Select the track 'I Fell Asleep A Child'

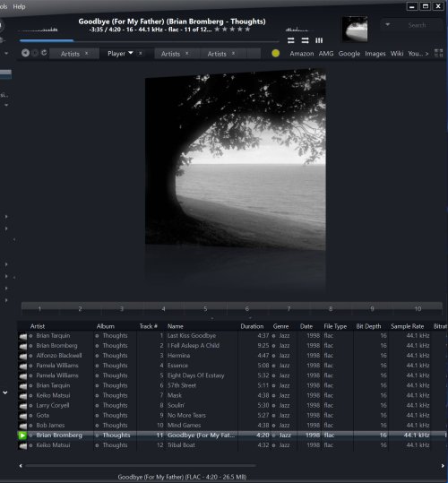(194, 346)
